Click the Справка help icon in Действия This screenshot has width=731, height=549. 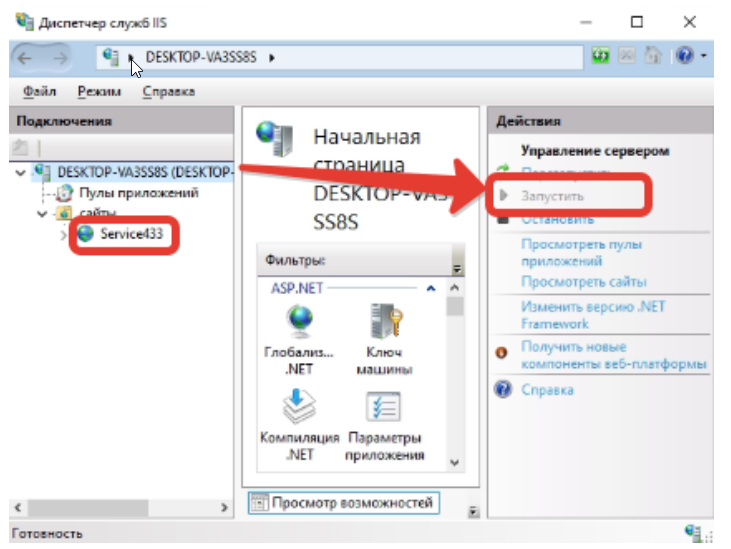503,389
